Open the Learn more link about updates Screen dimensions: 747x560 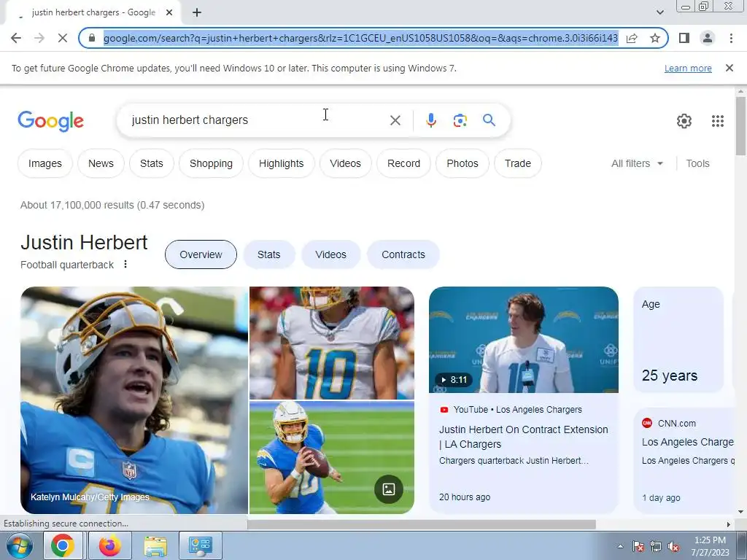tap(688, 68)
